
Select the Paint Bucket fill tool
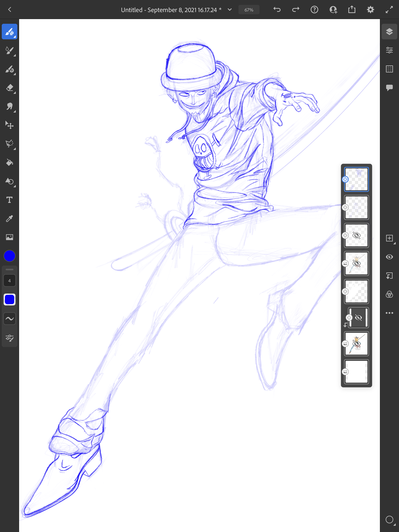pos(9,163)
